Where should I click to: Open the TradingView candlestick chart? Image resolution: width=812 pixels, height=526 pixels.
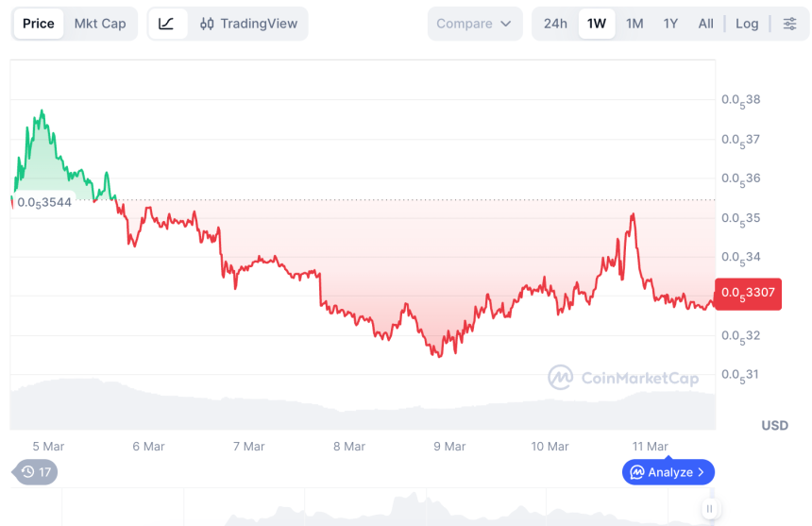[248, 24]
